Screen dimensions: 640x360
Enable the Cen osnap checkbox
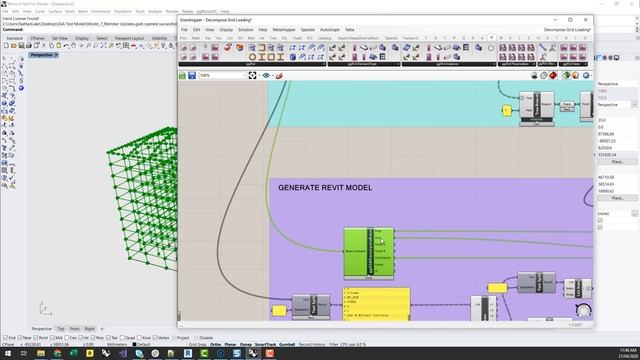[67, 338]
